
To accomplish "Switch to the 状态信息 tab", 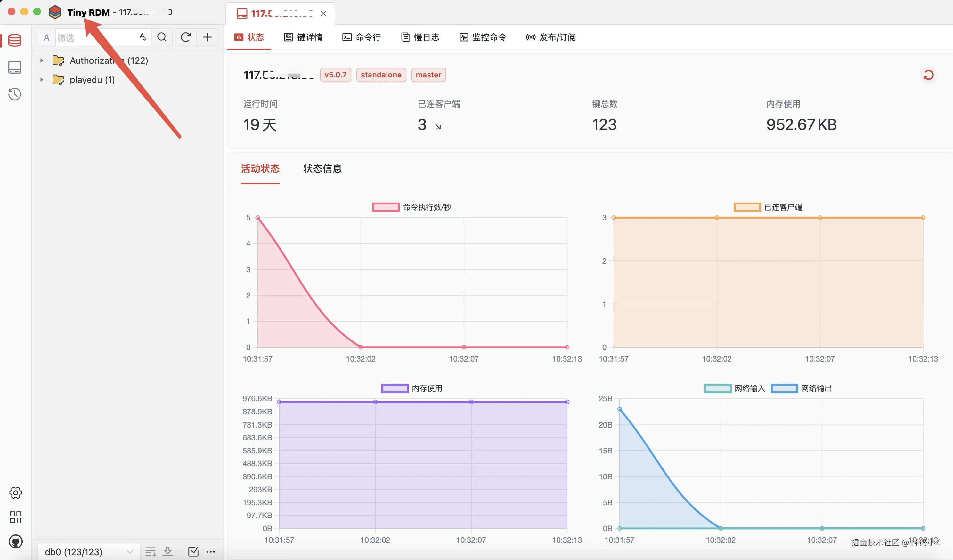I will pos(322,169).
